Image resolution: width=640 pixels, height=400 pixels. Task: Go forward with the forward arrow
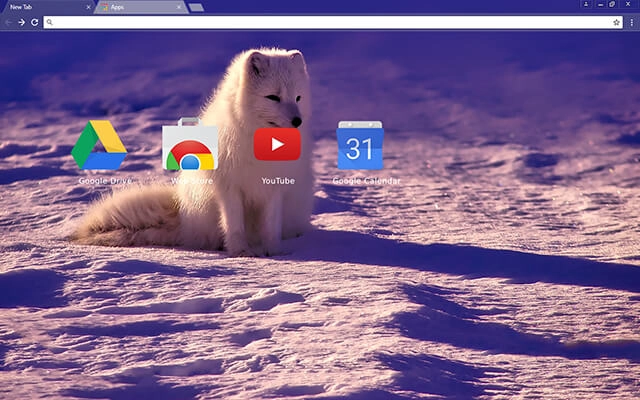(x=22, y=22)
